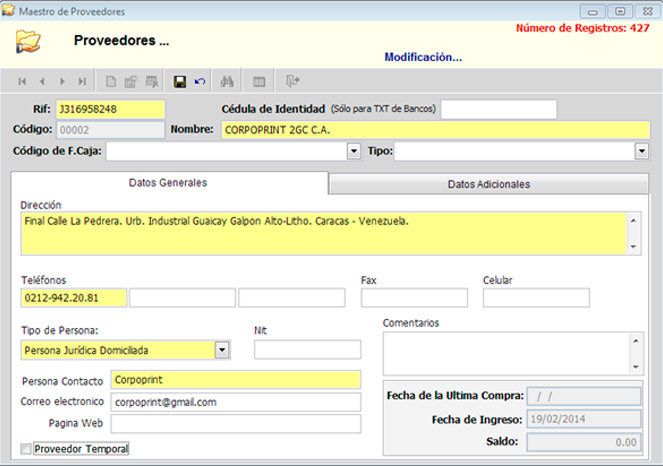The height and width of the screenshot is (466, 663).
Task: Click the Save floppy disk icon
Action: tap(180, 81)
